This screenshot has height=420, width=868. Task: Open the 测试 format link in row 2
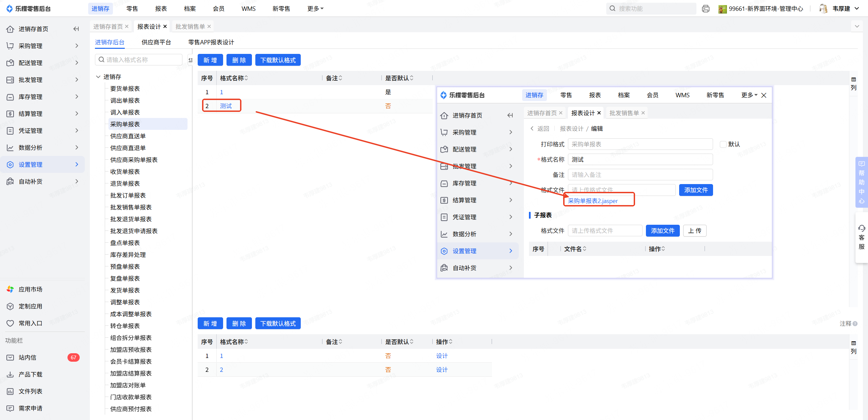225,106
